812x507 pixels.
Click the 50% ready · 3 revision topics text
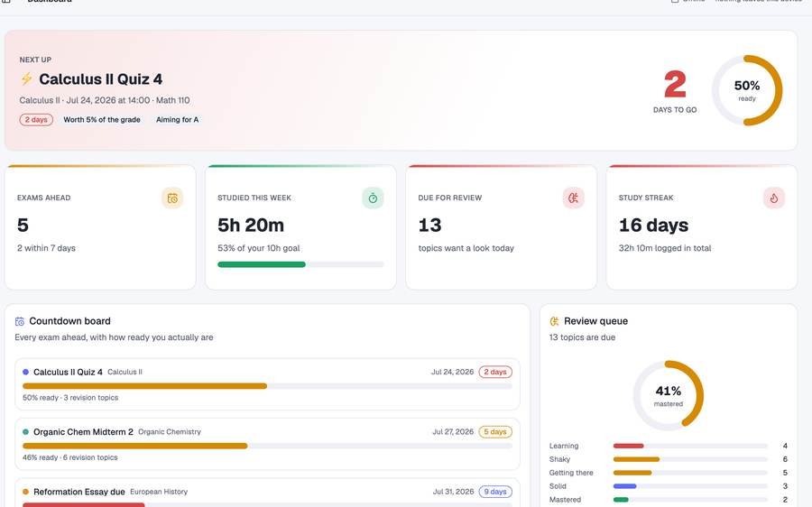[70, 398]
